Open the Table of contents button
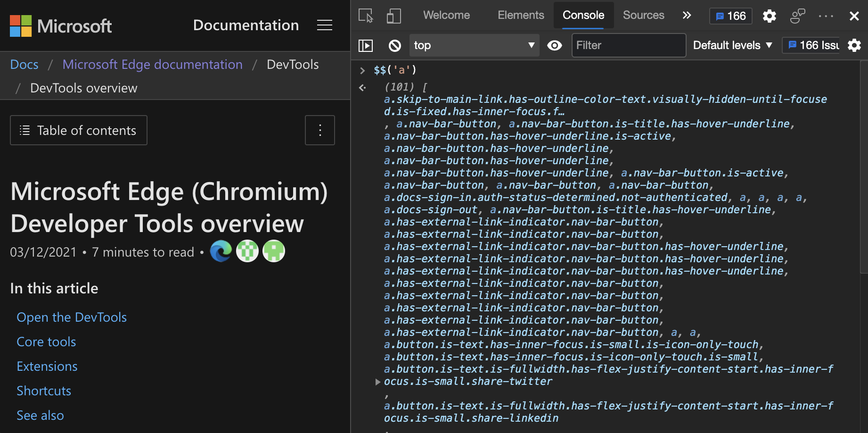The height and width of the screenshot is (433, 868). [79, 130]
